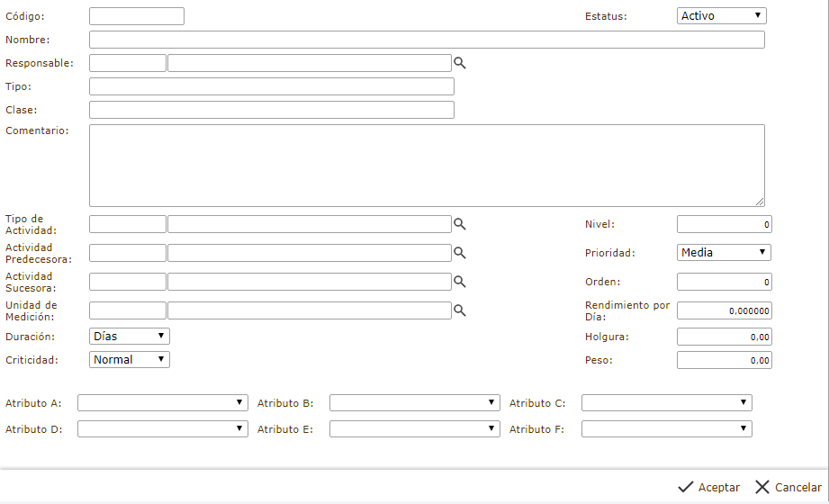
Task: Click the Tipo de Actividad search icon
Action: [x=459, y=224]
